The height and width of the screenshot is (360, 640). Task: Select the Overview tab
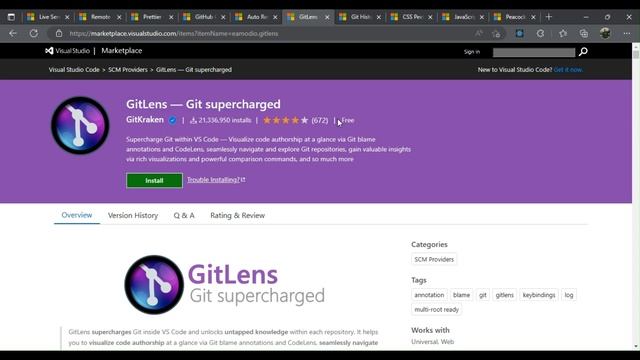[77, 215]
